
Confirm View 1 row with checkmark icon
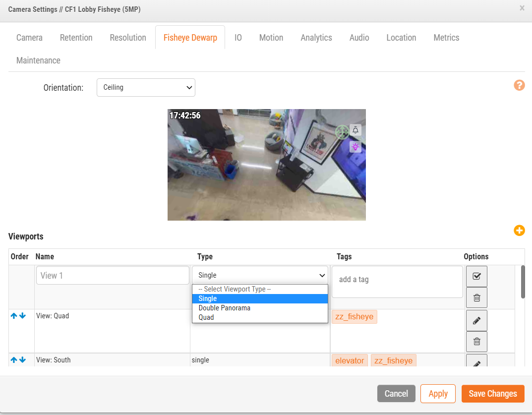pos(476,276)
